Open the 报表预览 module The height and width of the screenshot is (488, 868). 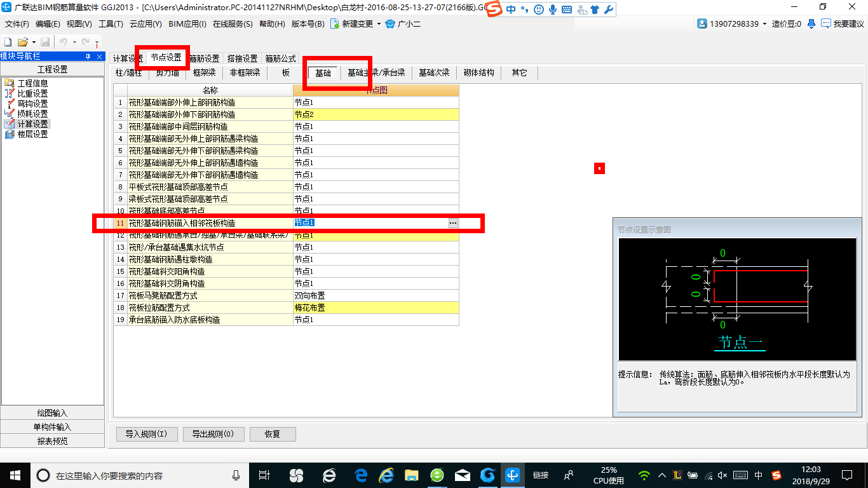[52, 441]
